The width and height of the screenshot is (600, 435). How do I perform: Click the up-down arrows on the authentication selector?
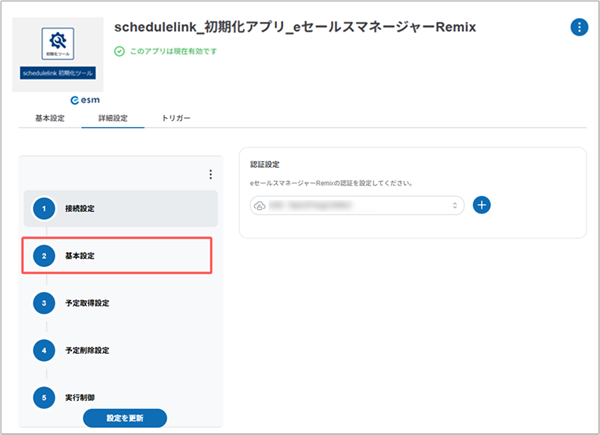point(456,205)
